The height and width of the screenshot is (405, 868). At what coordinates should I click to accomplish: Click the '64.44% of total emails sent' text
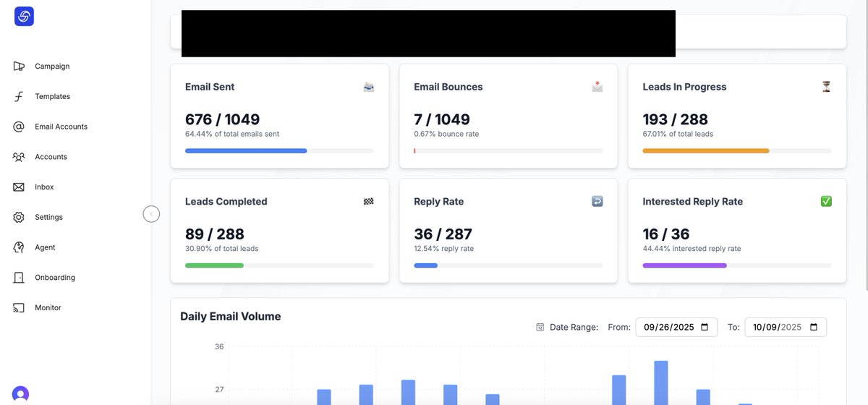point(232,134)
